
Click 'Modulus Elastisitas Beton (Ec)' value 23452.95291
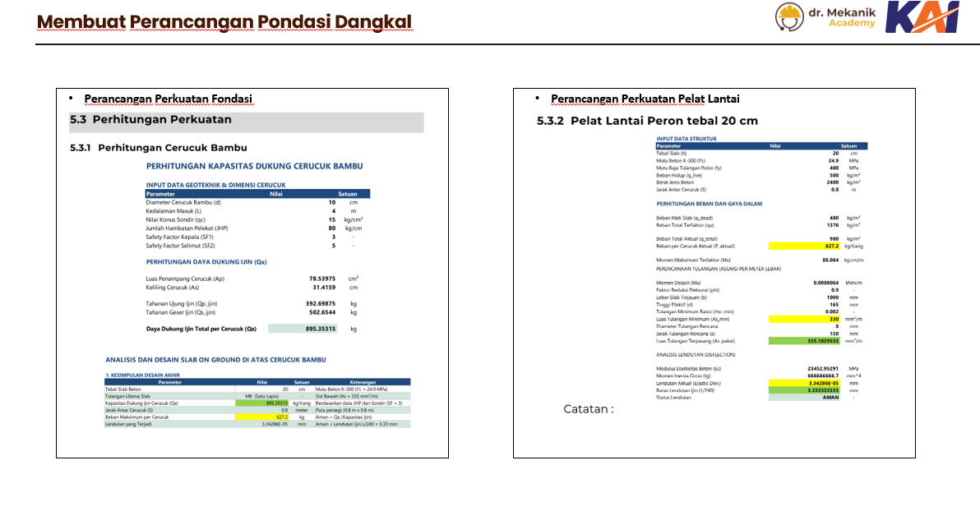(x=823, y=369)
